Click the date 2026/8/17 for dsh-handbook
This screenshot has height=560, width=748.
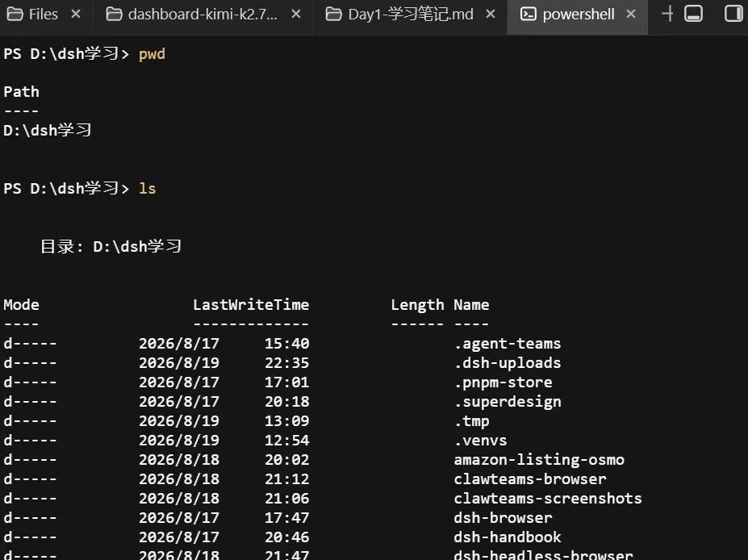coord(179,537)
